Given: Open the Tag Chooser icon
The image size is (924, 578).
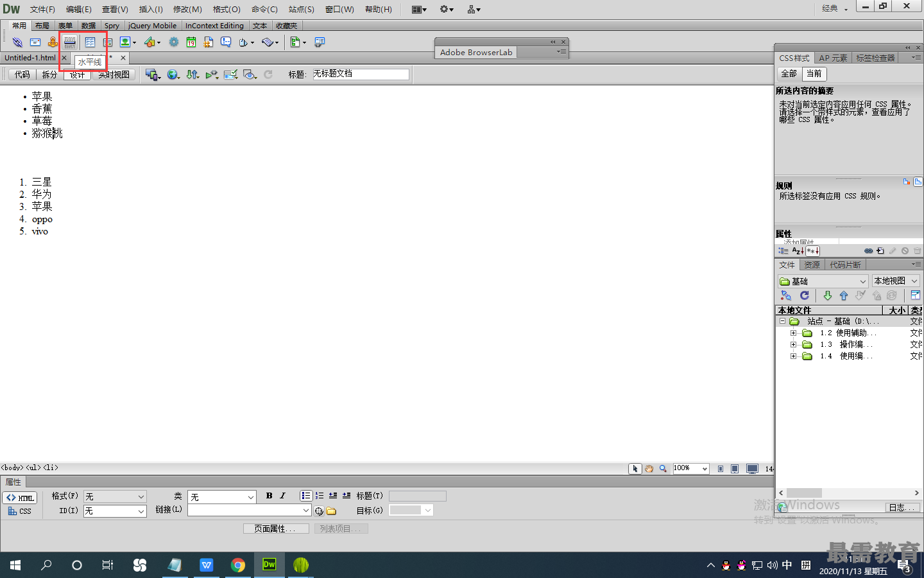Looking at the screenshot, I should click(x=319, y=42).
